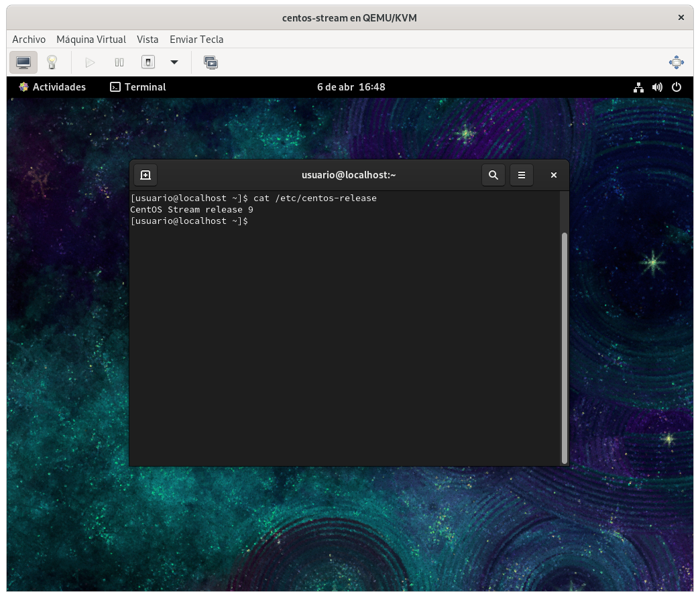Open virtual hardware details lightbulb icon

coord(52,62)
